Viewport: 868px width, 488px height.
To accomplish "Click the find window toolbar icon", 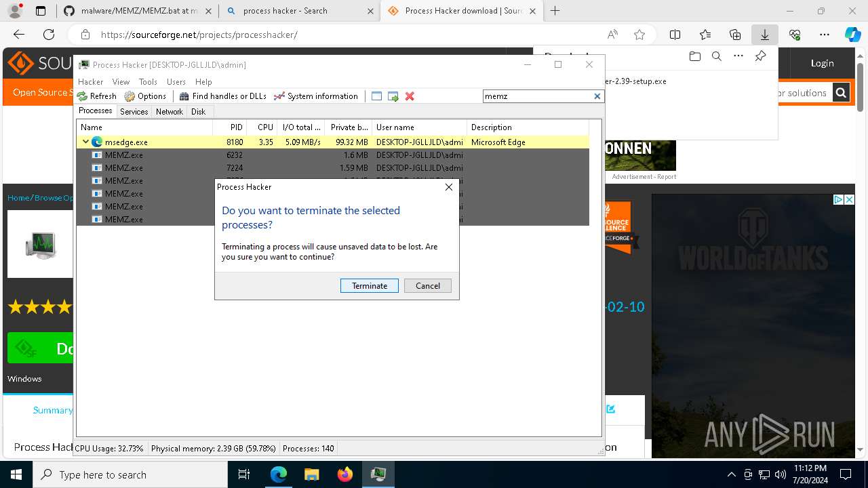I will coord(376,96).
